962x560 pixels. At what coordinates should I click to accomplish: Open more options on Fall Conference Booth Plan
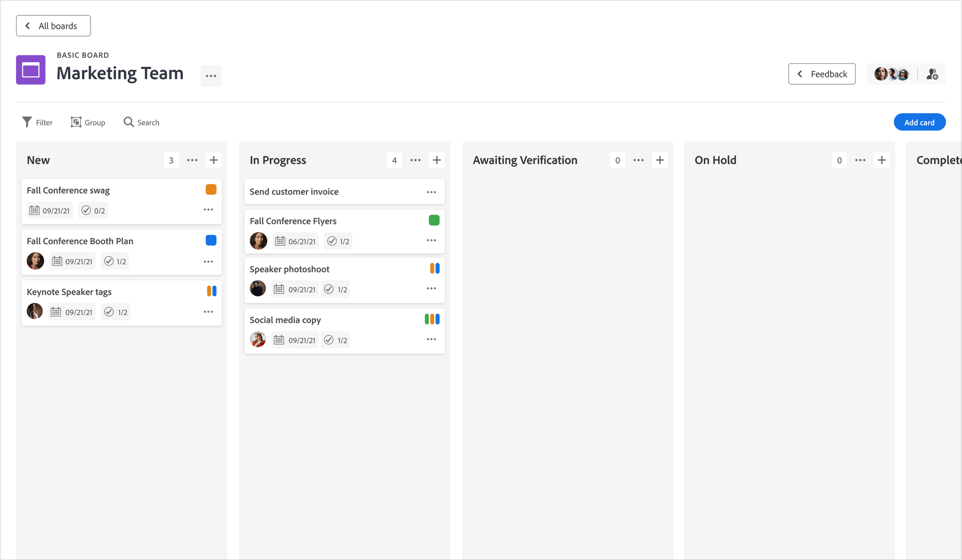[208, 261]
